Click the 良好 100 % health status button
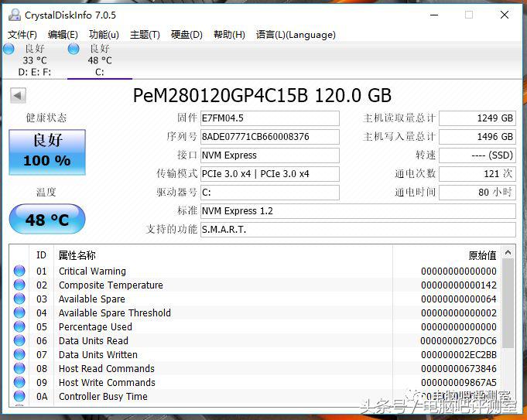 point(47,152)
